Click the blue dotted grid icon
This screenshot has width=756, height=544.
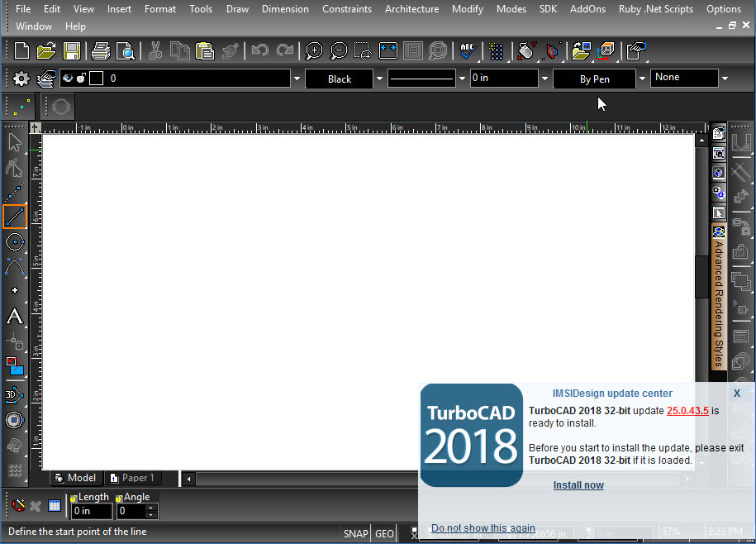pos(496,51)
